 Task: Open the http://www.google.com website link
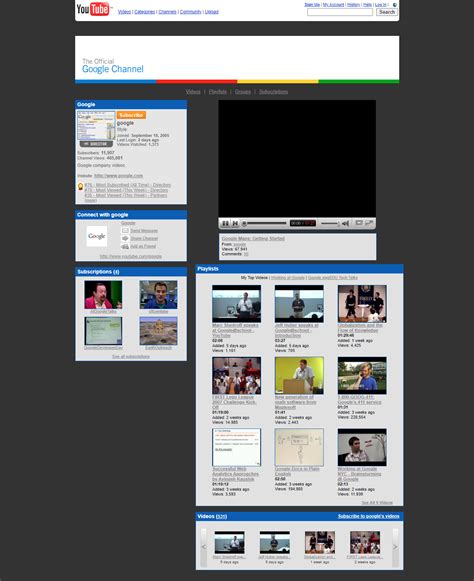click(119, 176)
